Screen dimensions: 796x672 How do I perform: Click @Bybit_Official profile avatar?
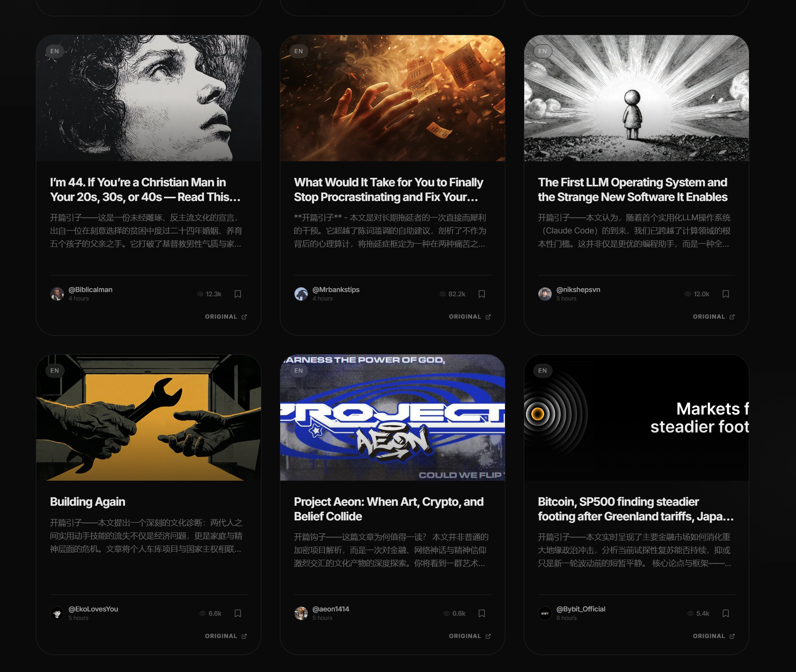coord(545,613)
